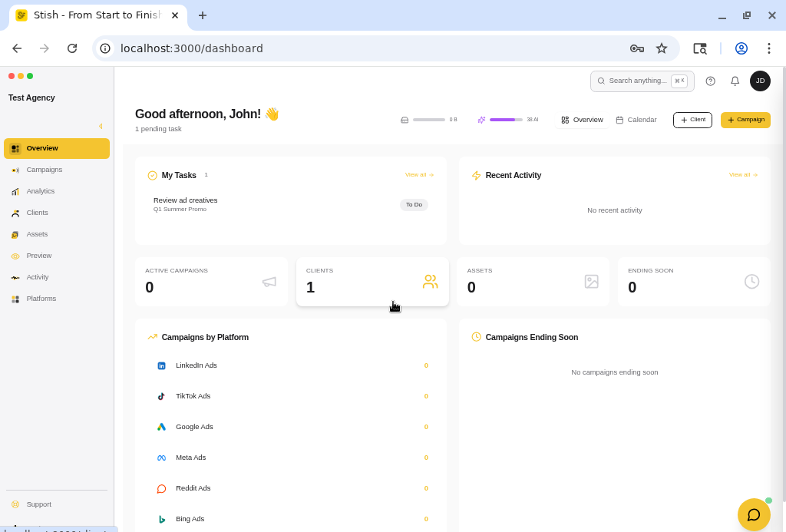
Task: Select the Overview view tab in header
Action: tap(582, 121)
